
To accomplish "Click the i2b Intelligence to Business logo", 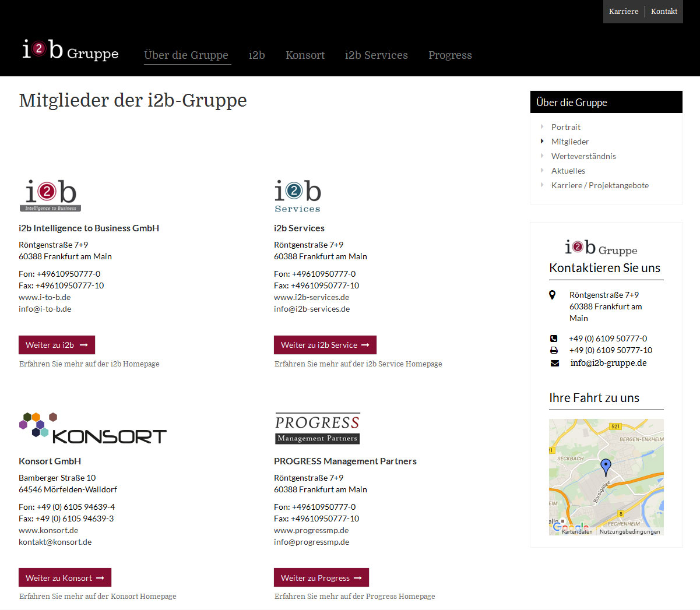I will tap(51, 196).
